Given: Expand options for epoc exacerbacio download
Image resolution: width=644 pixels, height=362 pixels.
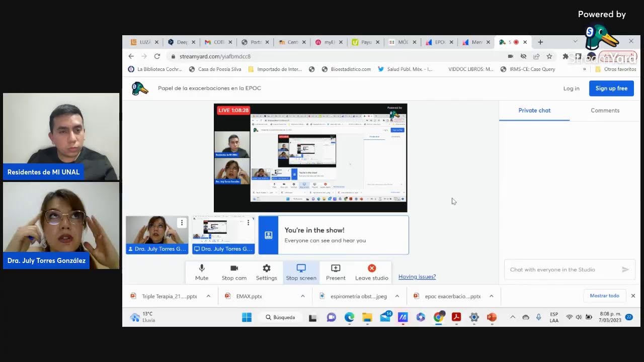Looking at the screenshot, I should click(492, 296).
